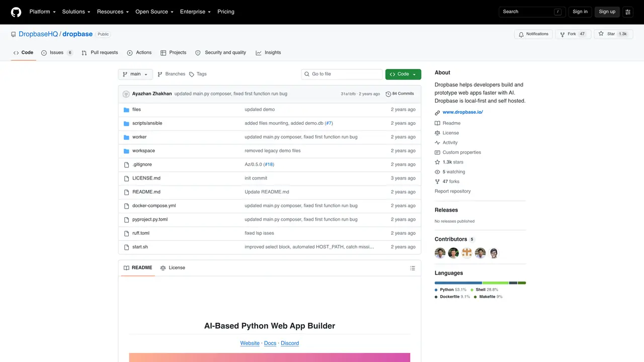
Task: Open the workspace folder
Action: click(x=143, y=151)
